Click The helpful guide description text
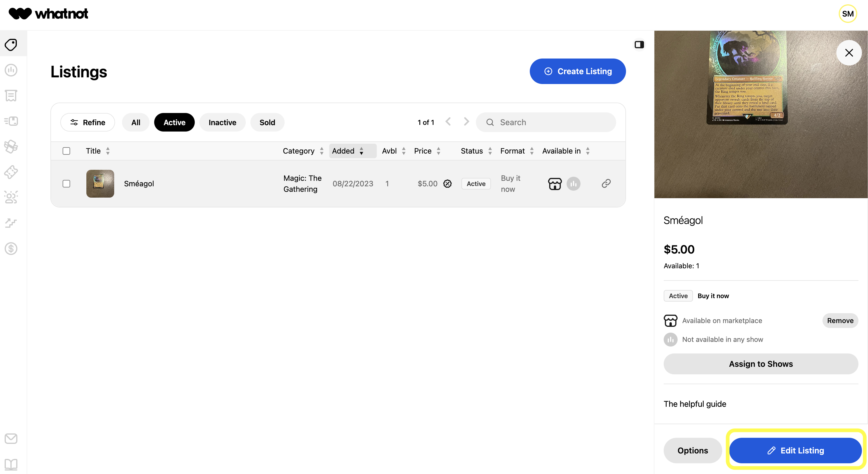Viewport: 868px width, 474px height. tap(695, 404)
